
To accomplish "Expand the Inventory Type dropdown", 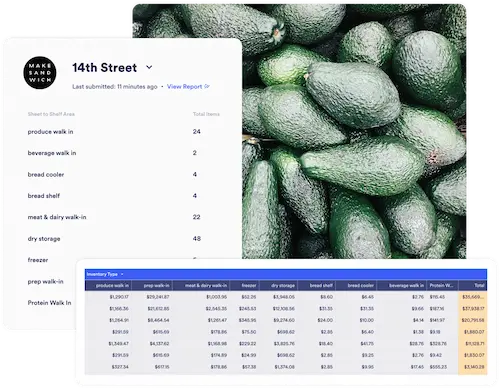I will point(105,274).
